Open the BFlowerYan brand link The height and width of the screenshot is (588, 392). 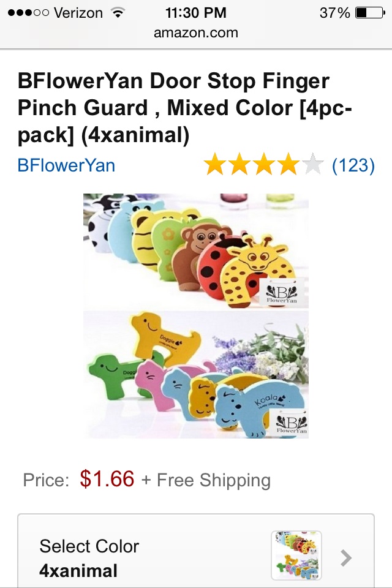pos(66,165)
